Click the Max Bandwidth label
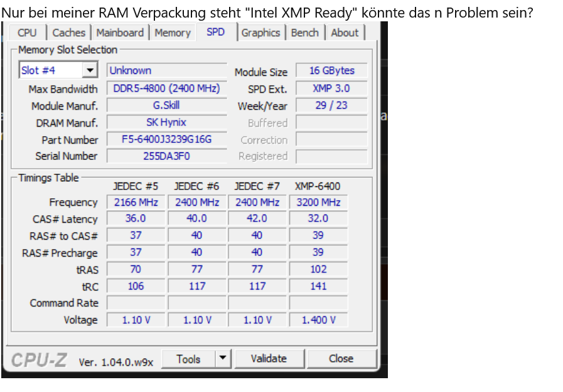Viewport: 563px width, 392px height. tap(63, 89)
